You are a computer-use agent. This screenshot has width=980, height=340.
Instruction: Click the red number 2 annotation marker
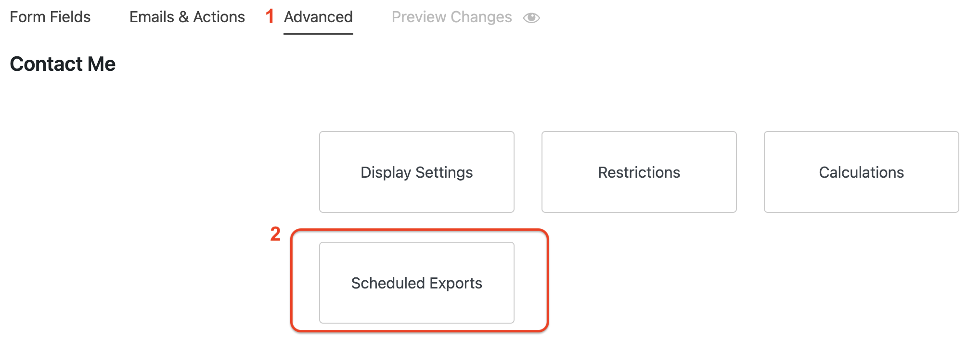point(275,235)
